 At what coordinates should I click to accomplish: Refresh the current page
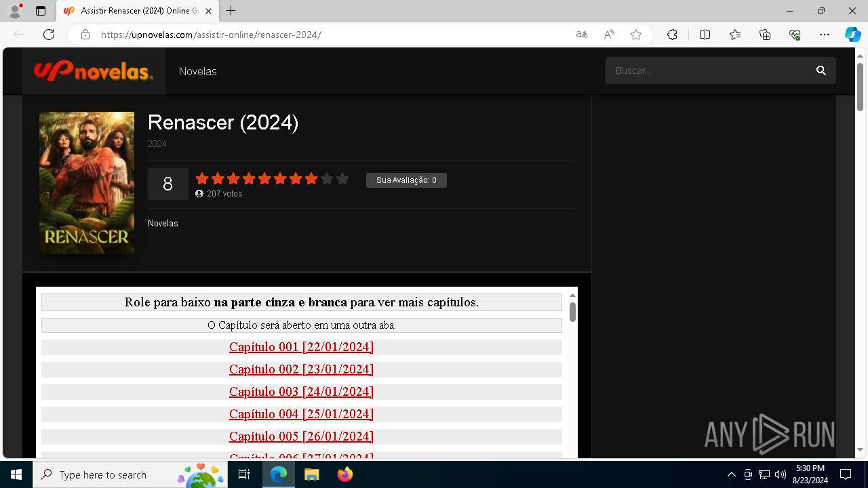point(49,35)
